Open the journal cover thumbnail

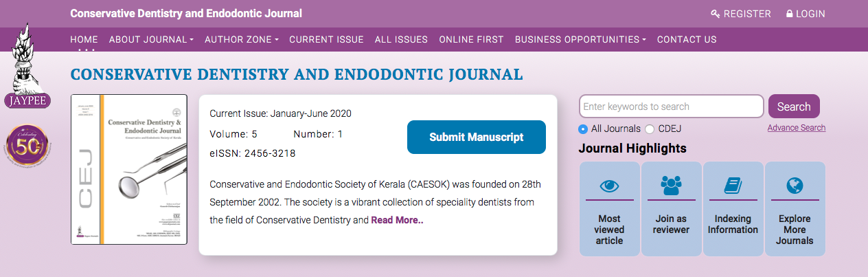[x=129, y=169]
